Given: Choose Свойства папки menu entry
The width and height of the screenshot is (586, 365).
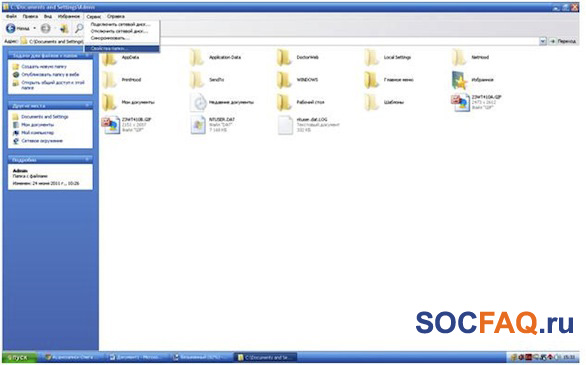Looking at the screenshot, I should (122, 49).
